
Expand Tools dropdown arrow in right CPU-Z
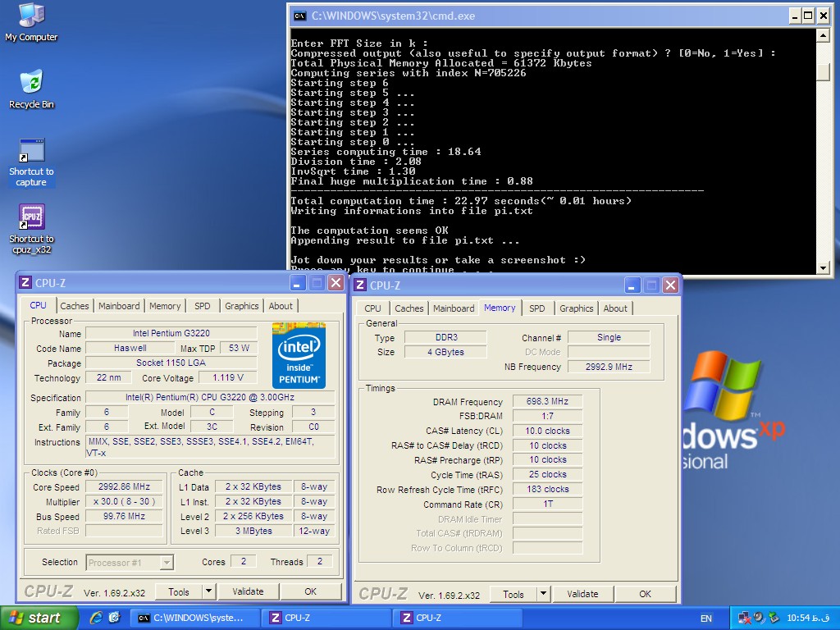544,594
